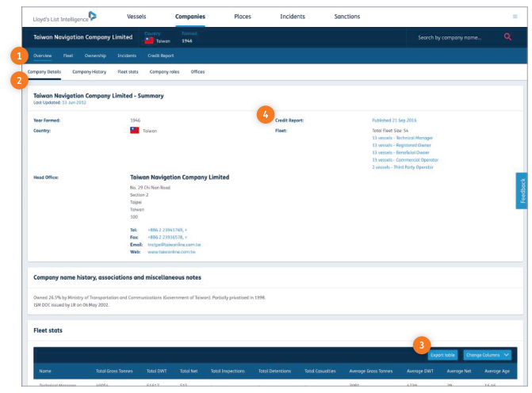Image resolution: width=532 pixels, height=393 pixels.
Task: Expand the Change Columns dropdown
Action: click(488, 355)
